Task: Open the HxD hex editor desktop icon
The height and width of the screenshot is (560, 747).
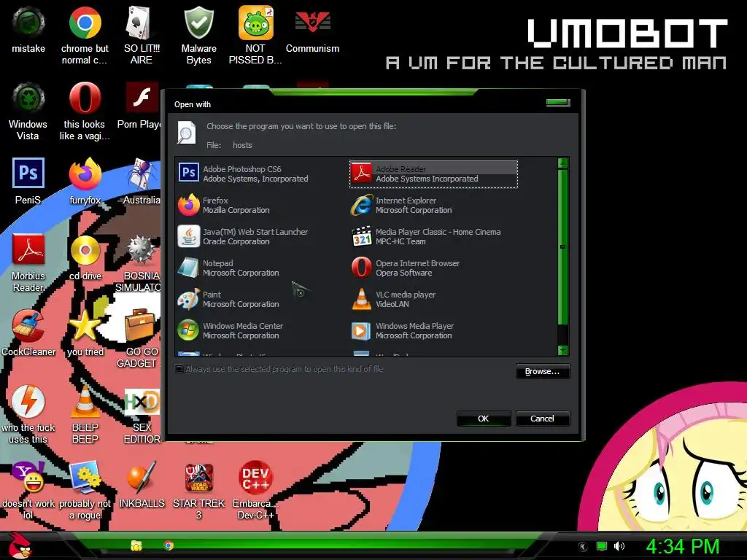Action: [x=142, y=415]
